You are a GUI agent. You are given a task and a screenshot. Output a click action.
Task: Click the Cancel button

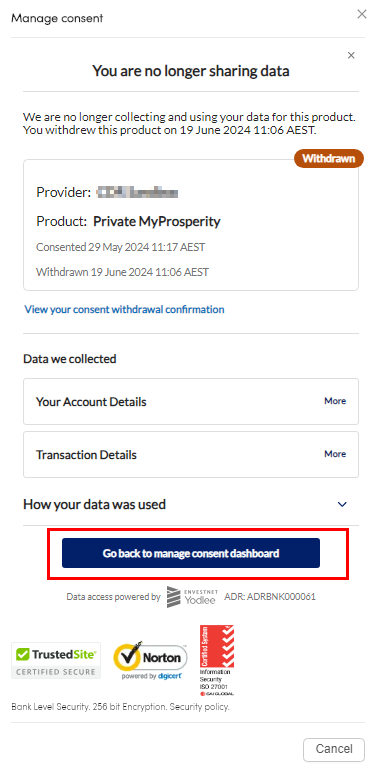pos(334,749)
